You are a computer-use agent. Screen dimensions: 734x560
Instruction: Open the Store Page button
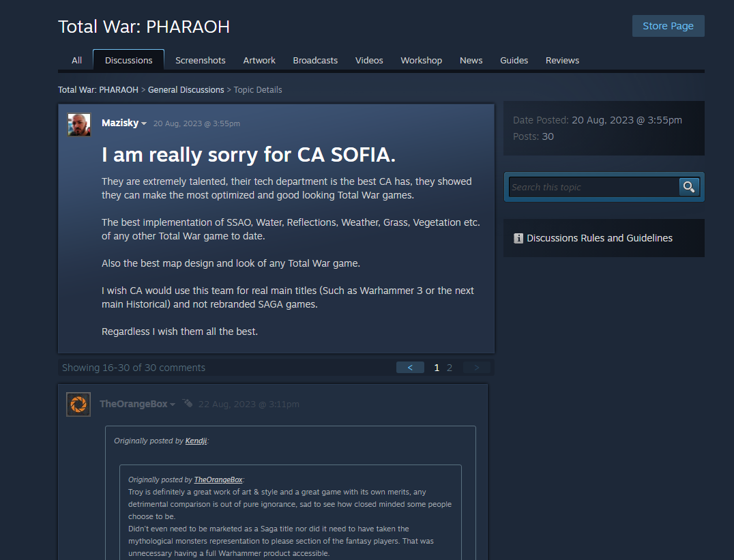point(668,26)
